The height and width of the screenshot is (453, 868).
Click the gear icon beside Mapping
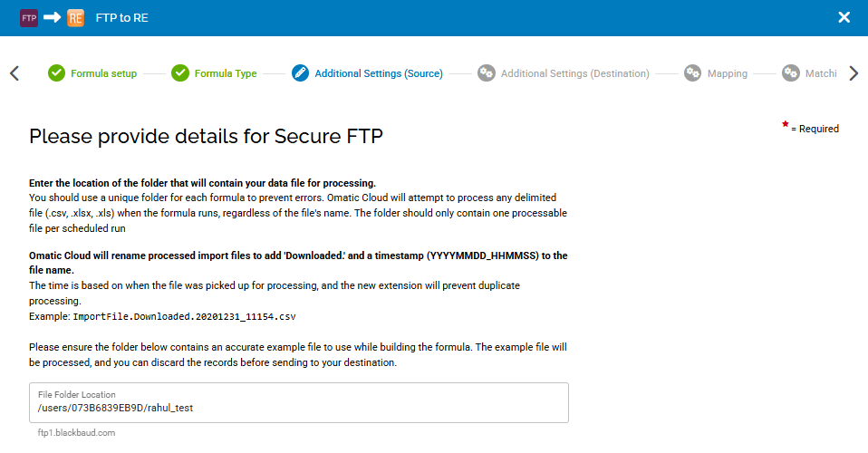693,73
